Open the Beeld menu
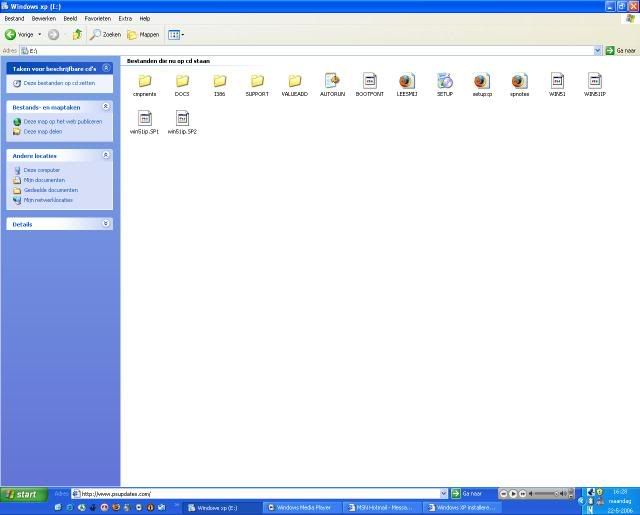Image resolution: width=640 pixels, height=515 pixels. (70, 19)
